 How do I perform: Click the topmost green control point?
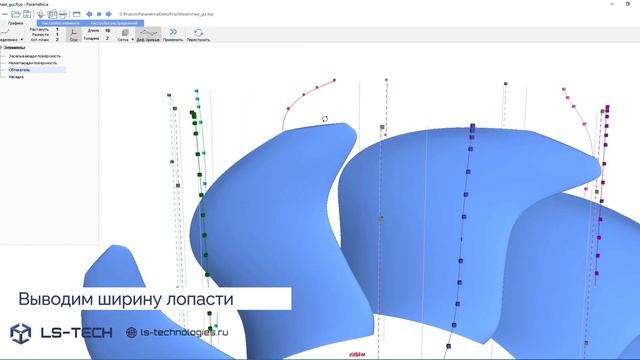(192, 112)
